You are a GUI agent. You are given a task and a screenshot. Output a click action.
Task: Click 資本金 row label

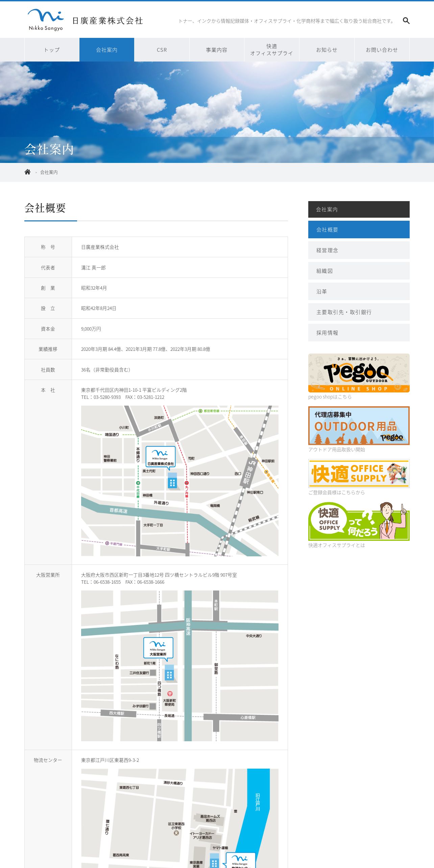click(48, 329)
